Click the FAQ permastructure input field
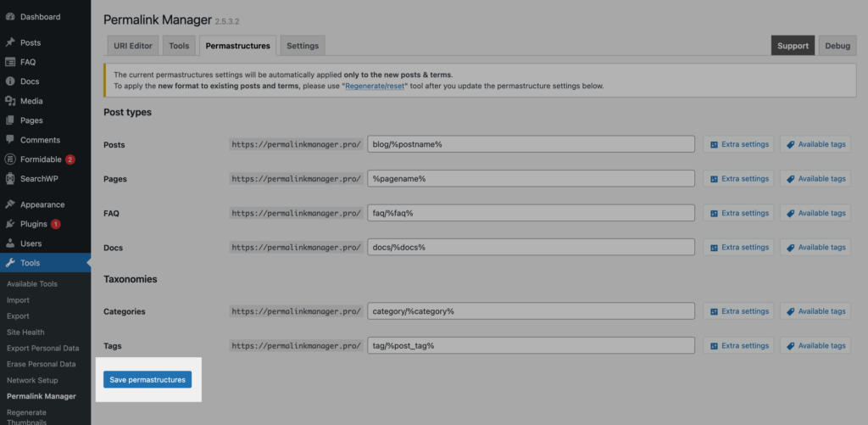Image resolution: width=868 pixels, height=425 pixels. click(x=531, y=213)
